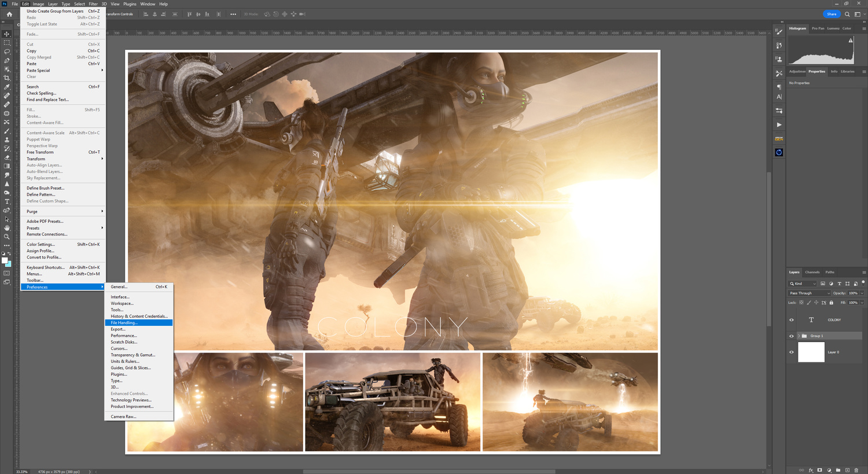Choose File Handling in Preferences submenu
Screen dimensions: 868x474
coord(124,323)
